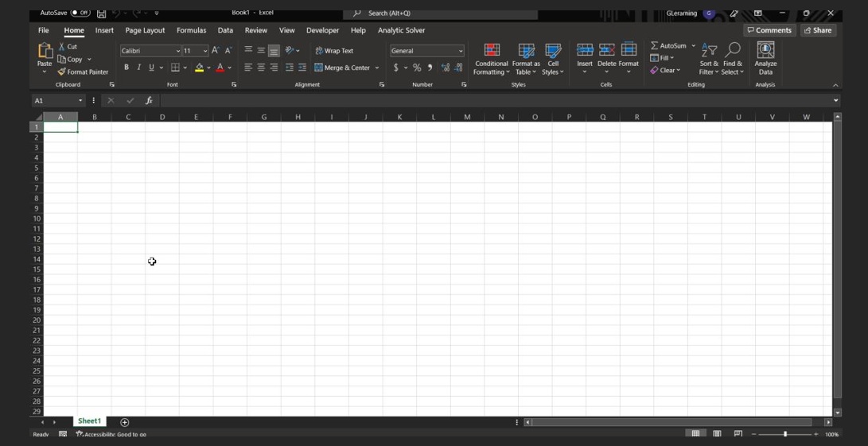Open the Calibri font name box
Image resolution: width=868 pixels, height=446 pixels.
point(150,51)
